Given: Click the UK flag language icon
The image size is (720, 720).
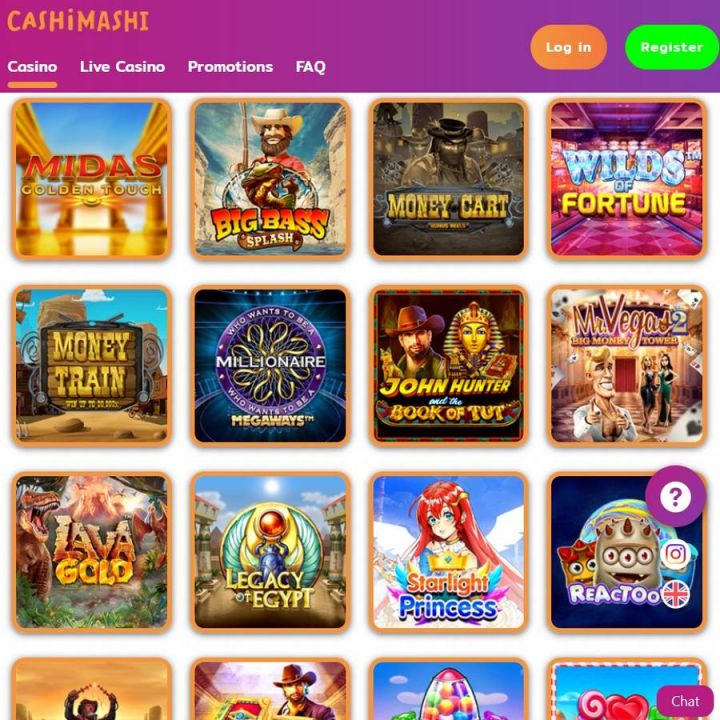Looking at the screenshot, I should coord(675,594).
